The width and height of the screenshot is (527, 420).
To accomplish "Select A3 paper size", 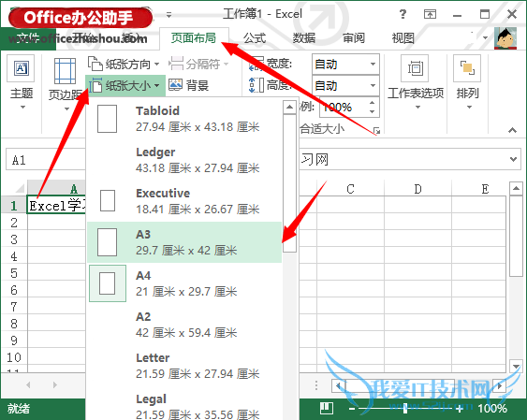I will (x=184, y=242).
